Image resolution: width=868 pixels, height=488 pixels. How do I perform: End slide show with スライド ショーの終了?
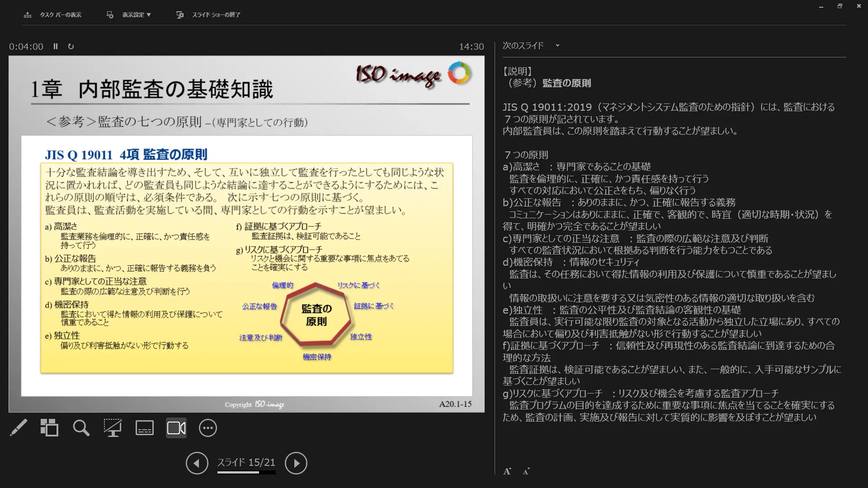click(x=208, y=15)
